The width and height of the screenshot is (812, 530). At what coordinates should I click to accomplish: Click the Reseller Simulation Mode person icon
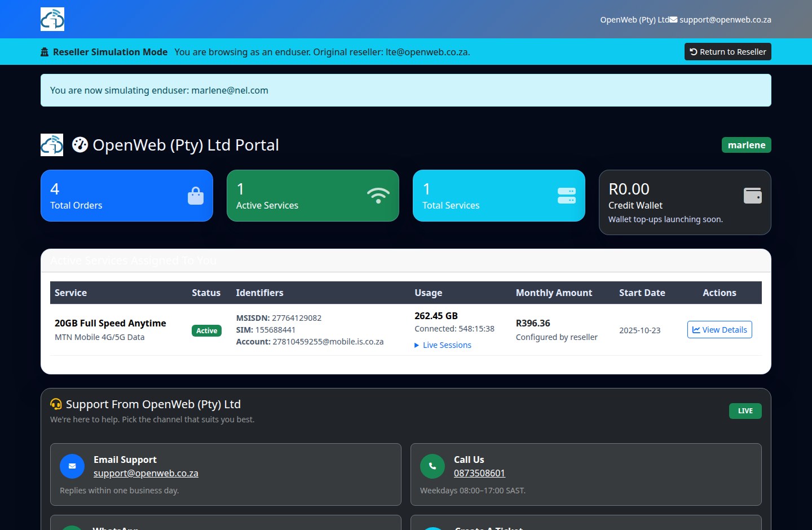point(45,52)
